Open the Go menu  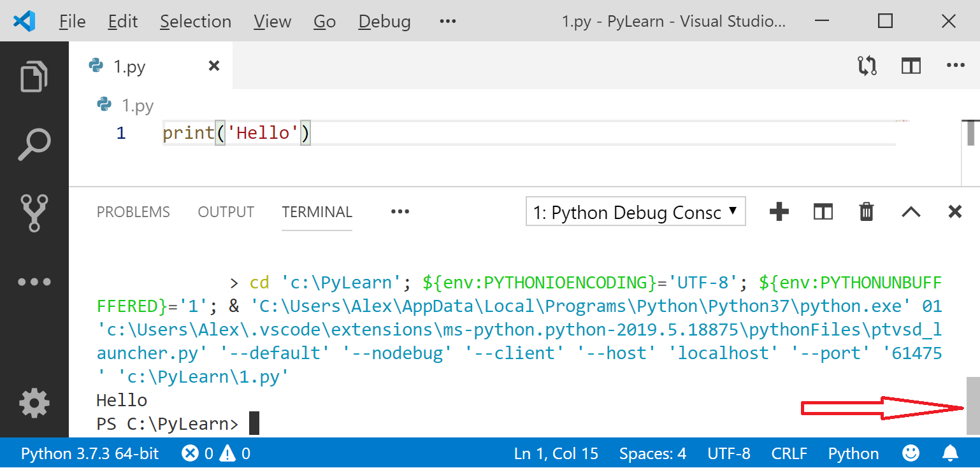pos(324,21)
